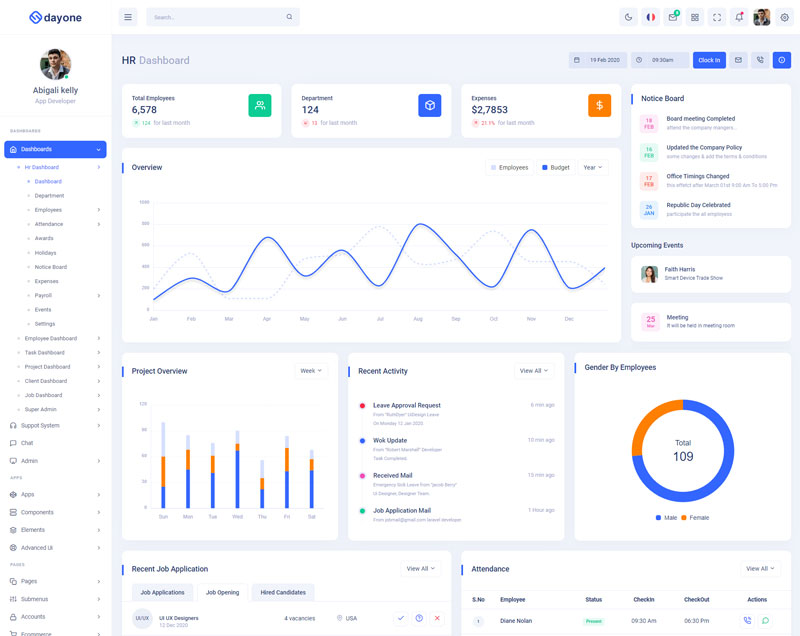Image resolution: width=800 pixels, height=636 pixels.
Task: Toggle dark mode with the moon icon
Action: point(628,17)
